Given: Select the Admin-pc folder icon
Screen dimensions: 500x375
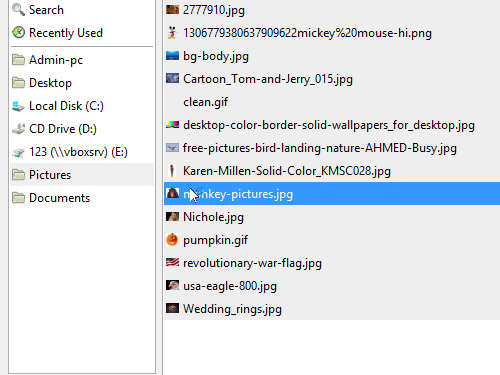Looking at the screenshot, I should 18,60.
